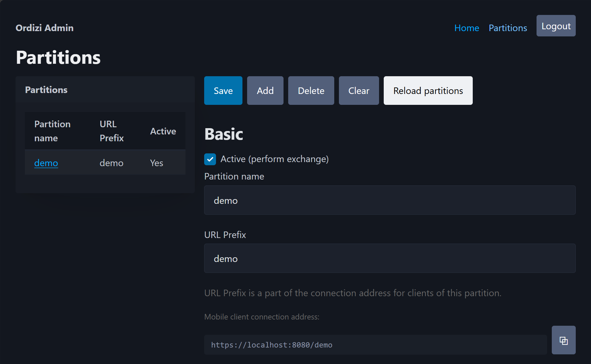Select the Yes cell in demo row
This screenshot has width=591, height=364.
pos(157,163)
